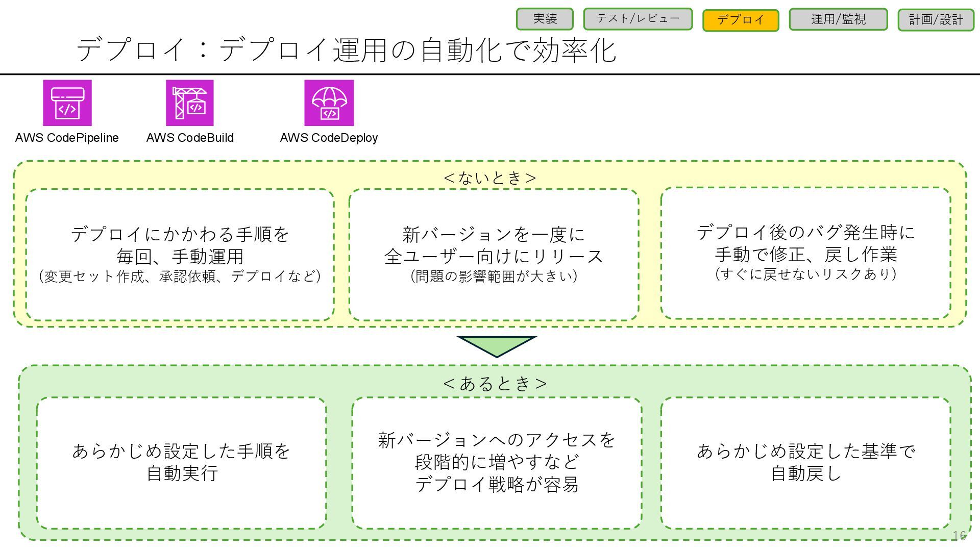Image resolution: width=980 pixels, height=551 pixels.
Task: Click the AWS CodeDeploy label
Action: point(329,138)
